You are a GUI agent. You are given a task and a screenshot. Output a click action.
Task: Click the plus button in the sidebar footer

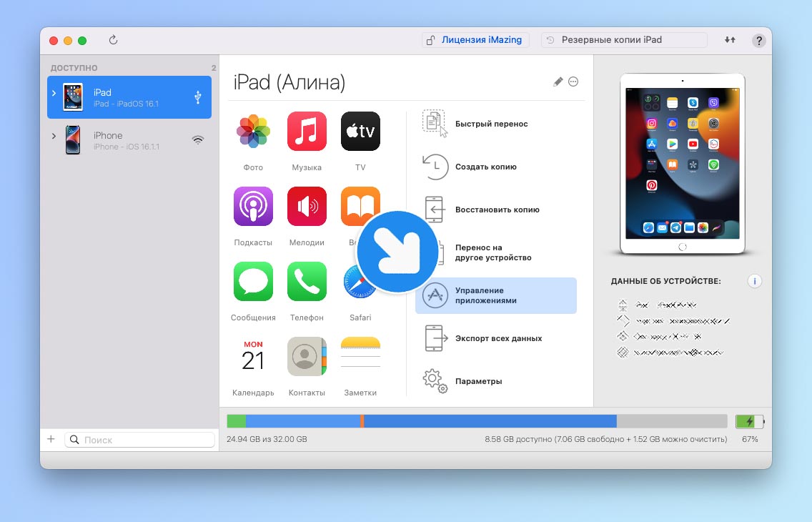point(51,439)
